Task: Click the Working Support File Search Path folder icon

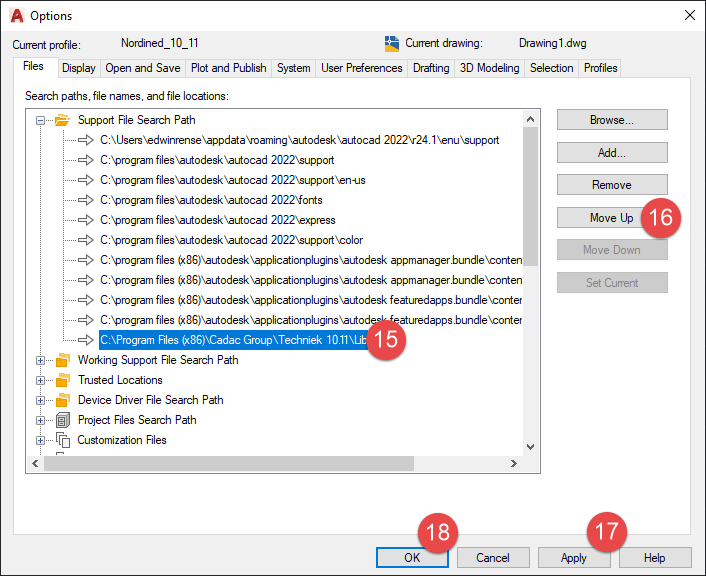Action: [62, 360]
